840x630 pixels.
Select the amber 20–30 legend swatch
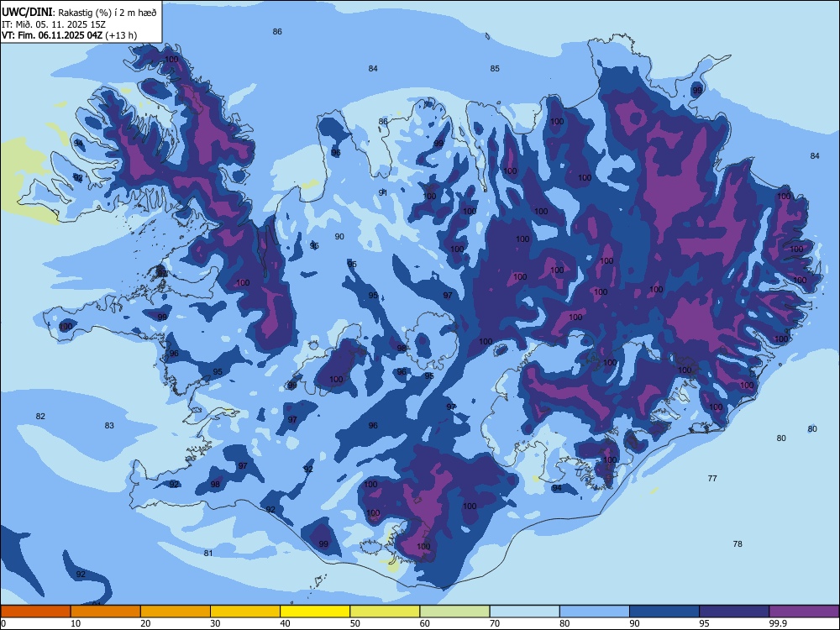176,612
